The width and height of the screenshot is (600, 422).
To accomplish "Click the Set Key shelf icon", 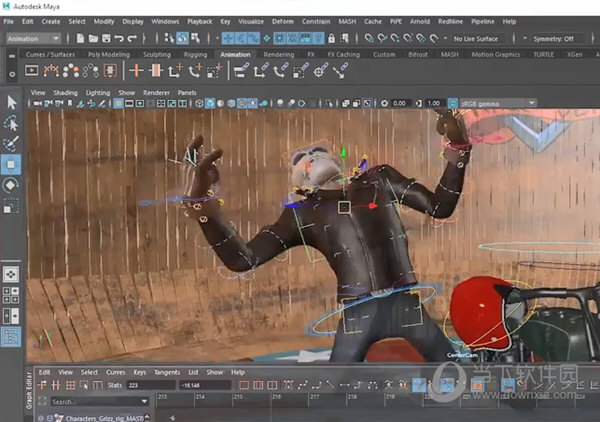I will 138,71.
